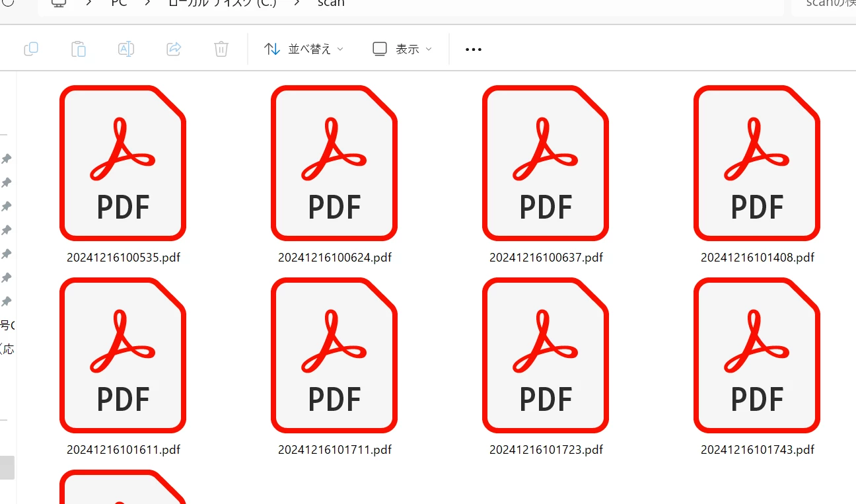This screenshot has height=504, width=856.
Task: Select PDF icon for 20241216101711.pdf
Action: tap(334, 355)
